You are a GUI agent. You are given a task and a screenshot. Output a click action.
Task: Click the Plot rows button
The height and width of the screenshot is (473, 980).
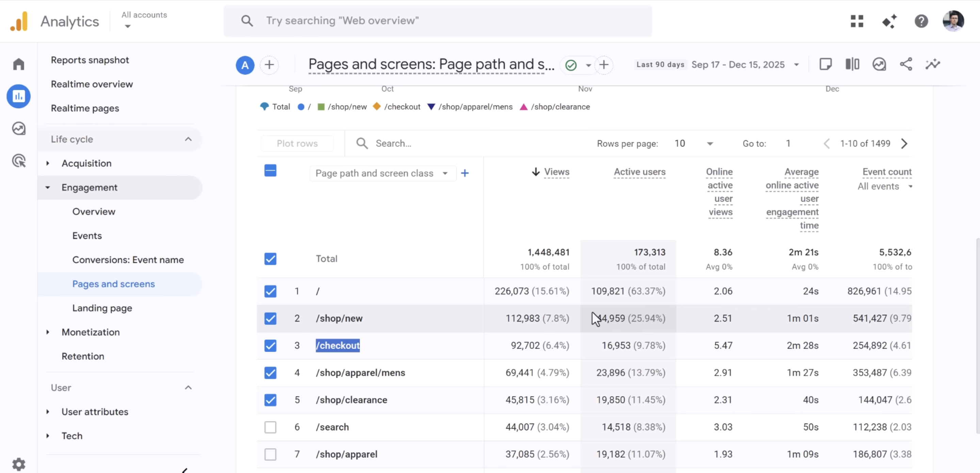pos(297,144)
